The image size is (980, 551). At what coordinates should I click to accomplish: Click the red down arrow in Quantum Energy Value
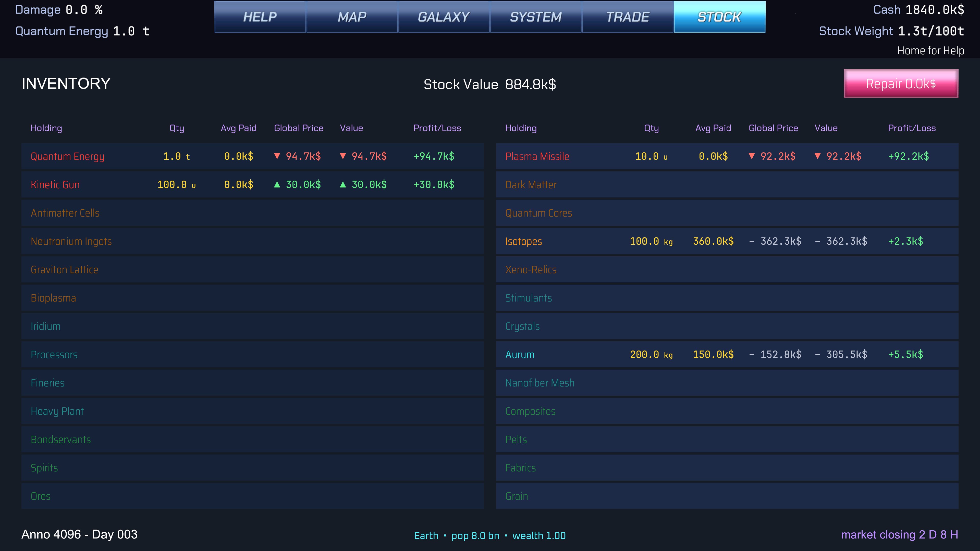tap(343, 156)
